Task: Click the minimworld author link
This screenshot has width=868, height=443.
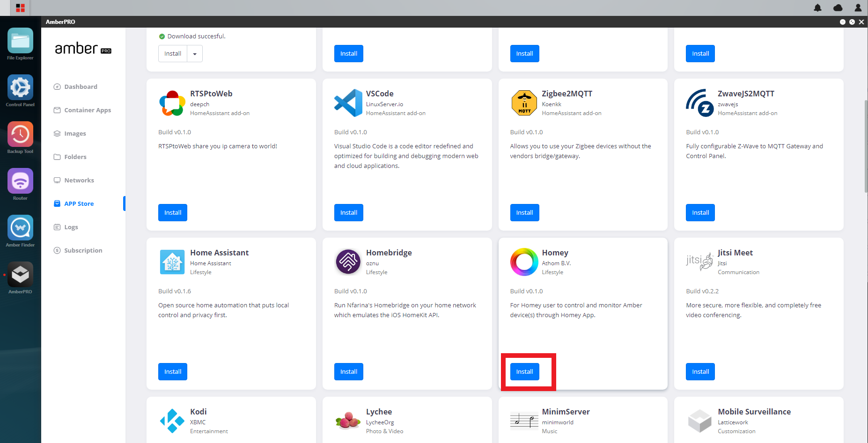Action: tap(558, 422)
